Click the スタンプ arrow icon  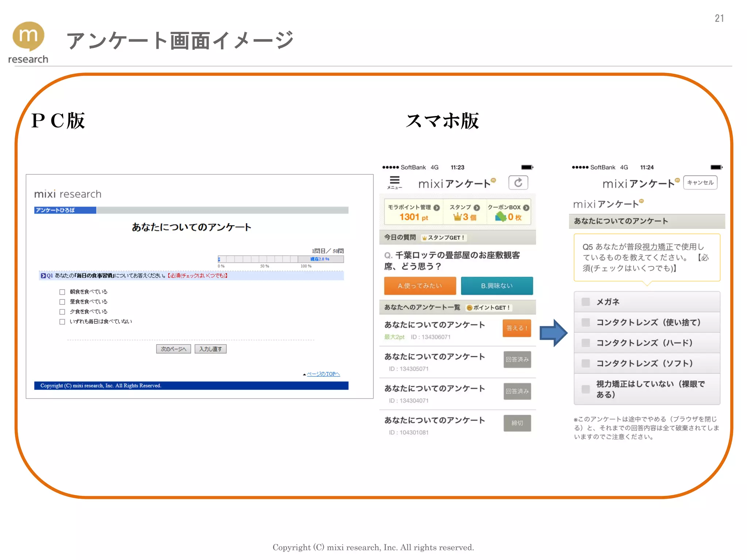[x=477, y=207]
